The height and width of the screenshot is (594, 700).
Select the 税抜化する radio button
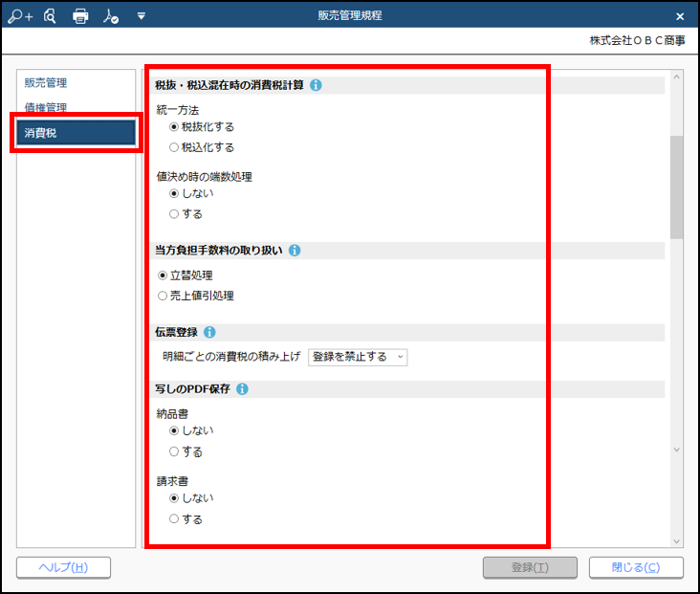174,127
